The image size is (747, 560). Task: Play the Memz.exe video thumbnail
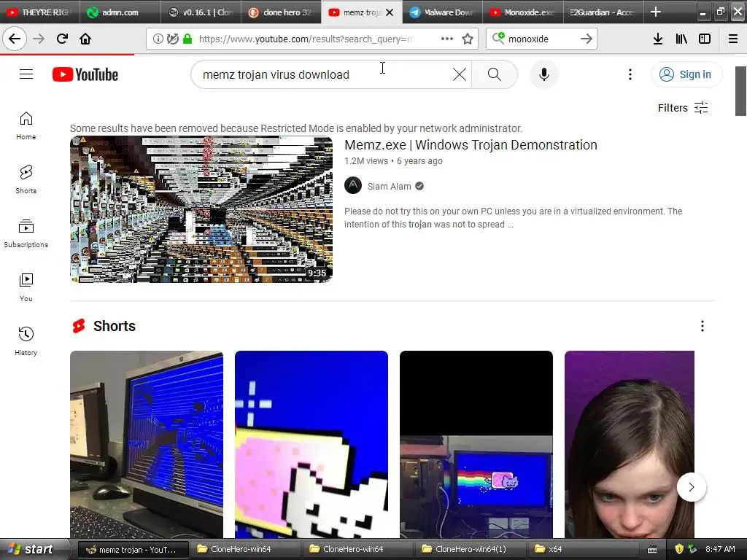point(201,209)
